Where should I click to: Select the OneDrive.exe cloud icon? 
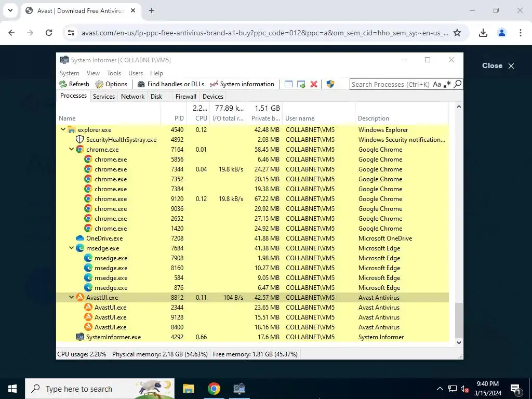click(79, 238)
